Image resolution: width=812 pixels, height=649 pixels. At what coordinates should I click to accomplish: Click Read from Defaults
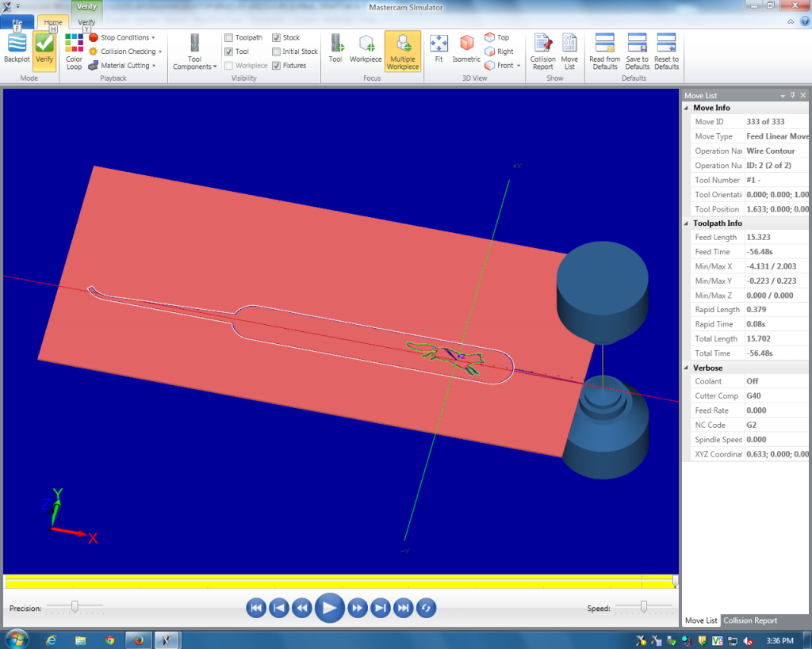coord(605,52)
